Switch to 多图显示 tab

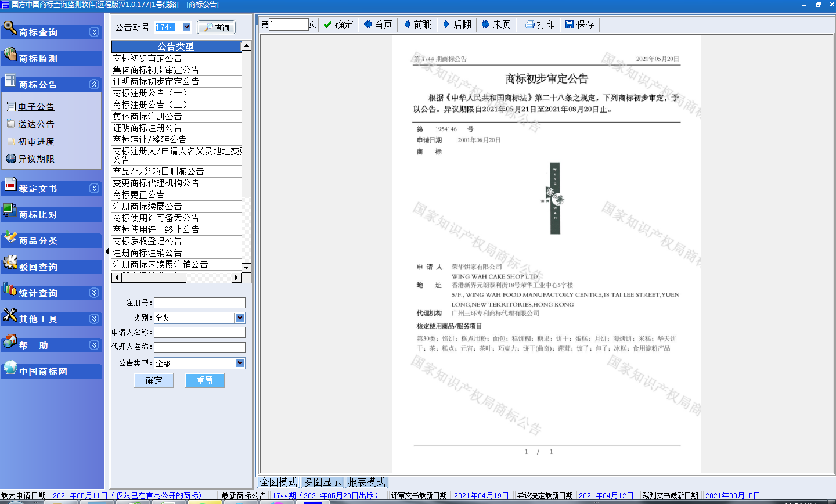(x=323, y=482)
